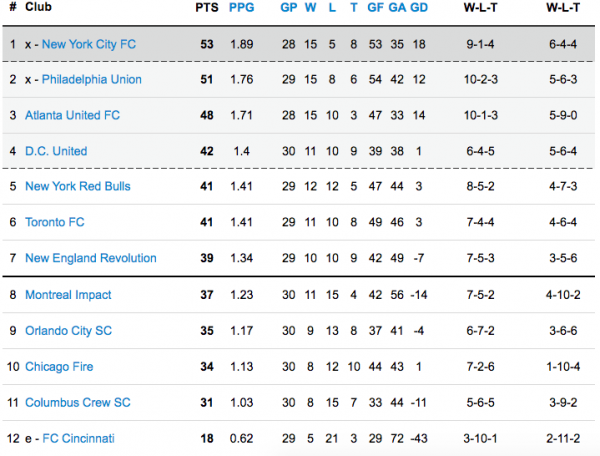Click the GD column header
Image resolution: width=600 pixels, height=456 pixels.
[419, 8]
